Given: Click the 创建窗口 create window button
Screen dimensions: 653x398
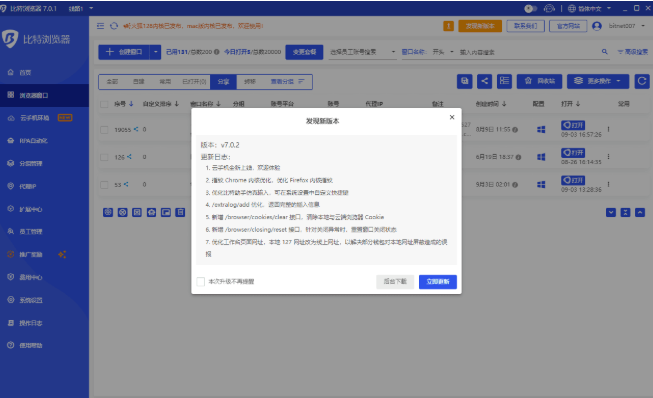Looking at the screenshot, I should 124,52.
